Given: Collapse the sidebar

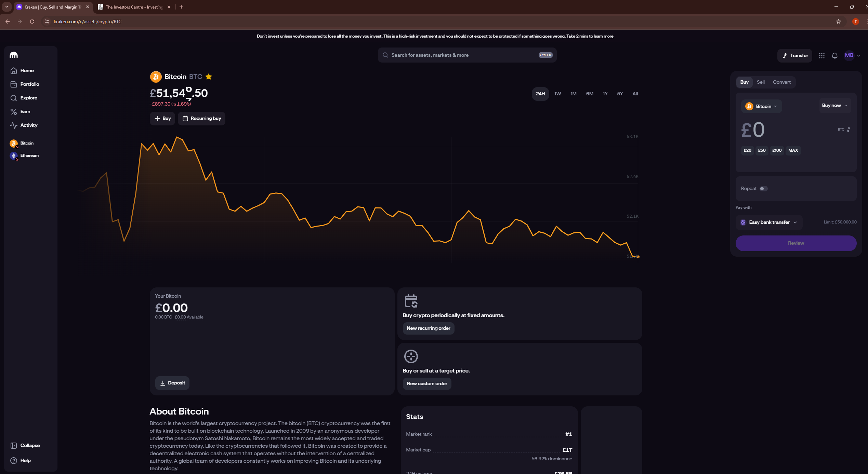Looking at the screenshot, I should coord(25,445).
